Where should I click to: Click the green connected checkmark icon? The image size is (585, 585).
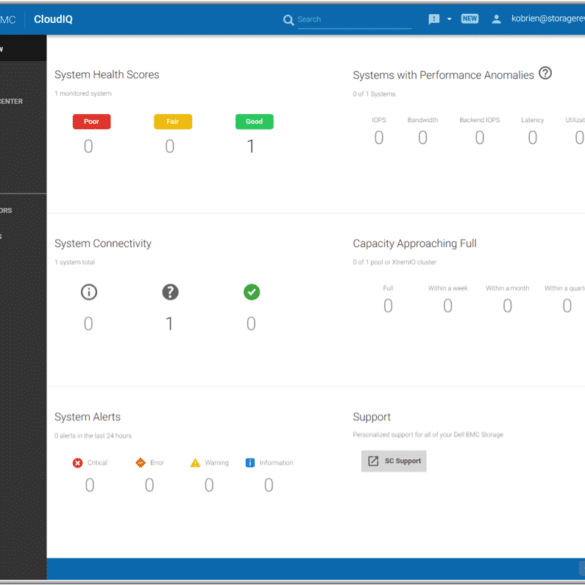[x=251, y=292]
